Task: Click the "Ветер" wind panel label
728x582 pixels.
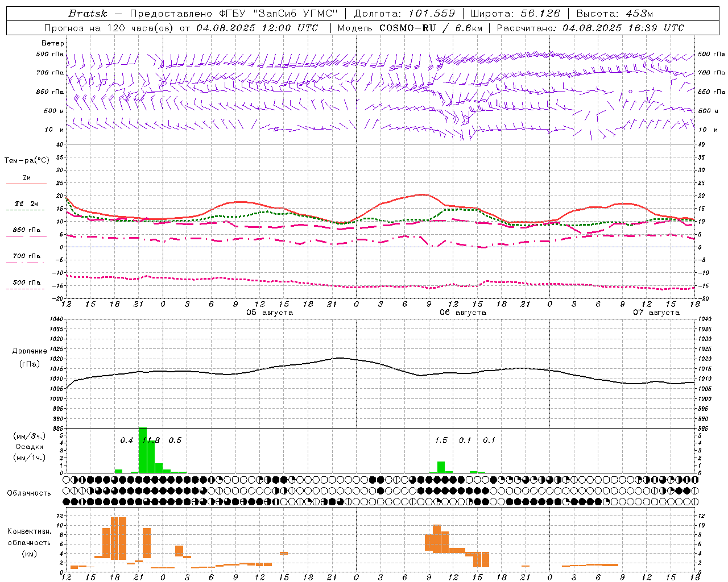Action: [53, 43]
